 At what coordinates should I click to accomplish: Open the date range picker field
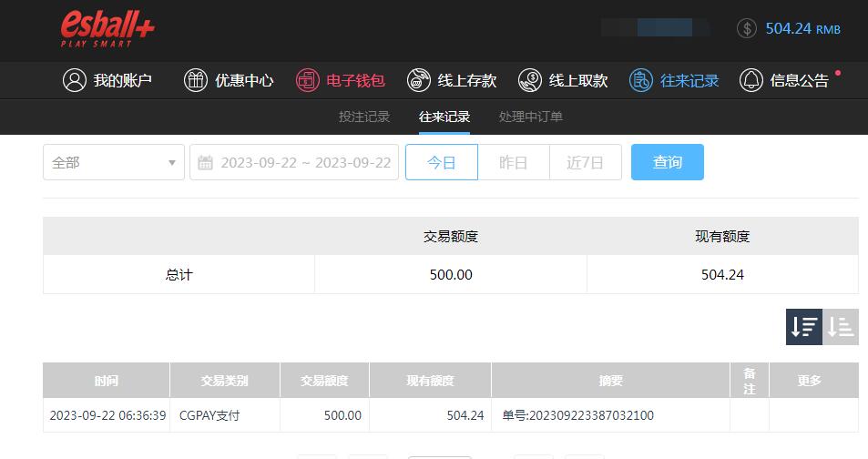point(294,162)
